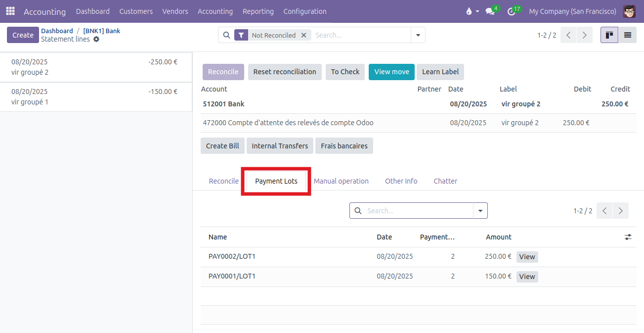The height and width of the screenshot is (333, 644).
Task: Click the debug droplet icon
Action: (x=469, y=11)
